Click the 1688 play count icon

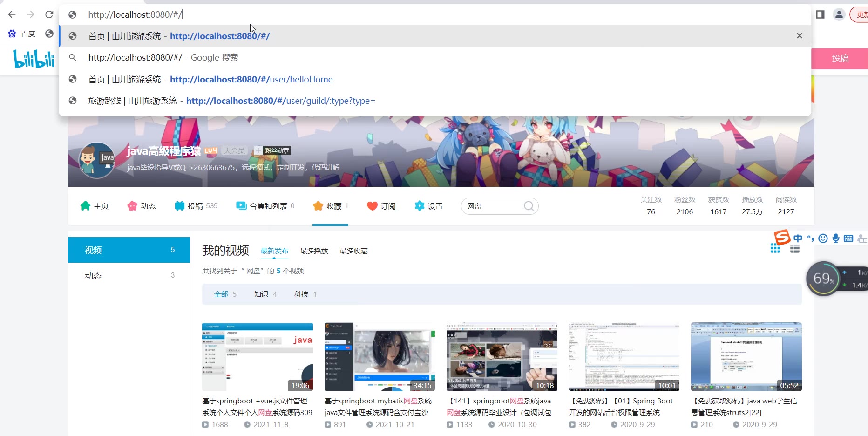(205, 424)
